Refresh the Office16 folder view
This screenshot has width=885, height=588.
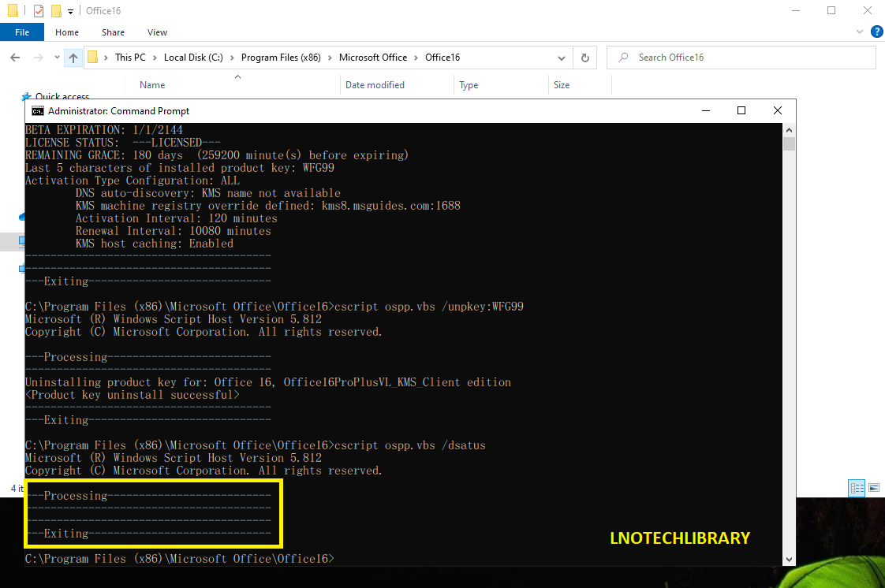(x=585, y=58)
